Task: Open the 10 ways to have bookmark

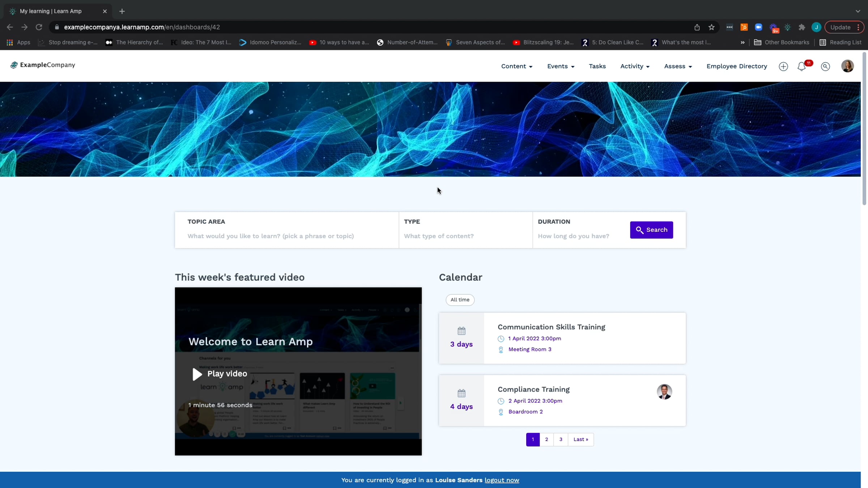Action: pyautogui.click(x=339, y=42)
